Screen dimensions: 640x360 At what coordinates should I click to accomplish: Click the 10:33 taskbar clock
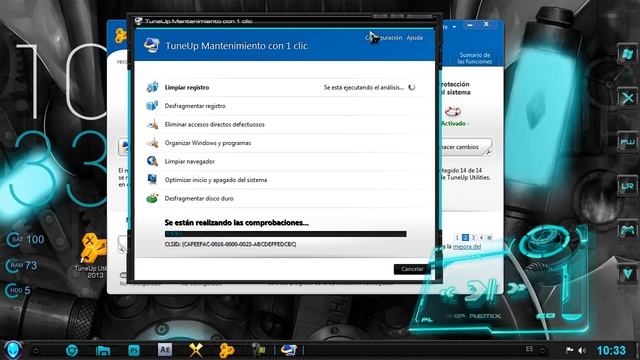611,351
